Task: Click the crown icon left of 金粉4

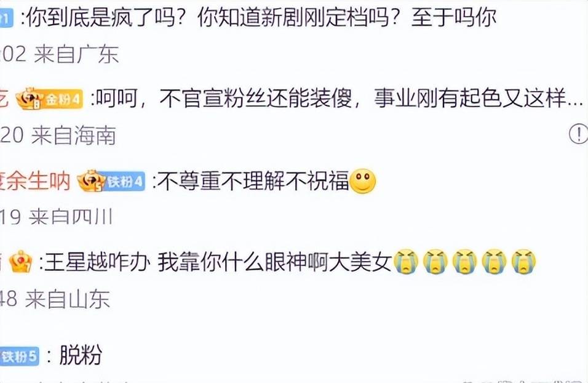Action: (x=30, y=99)
